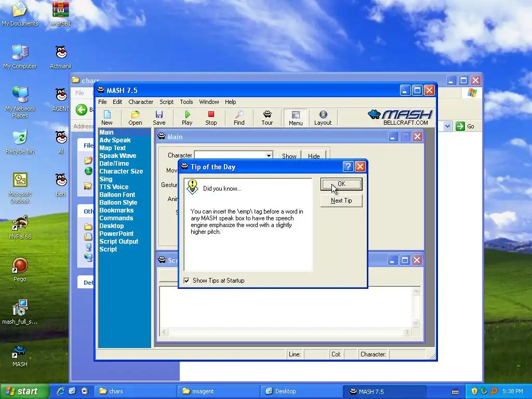Click the Hide character button

pos(314,156)
